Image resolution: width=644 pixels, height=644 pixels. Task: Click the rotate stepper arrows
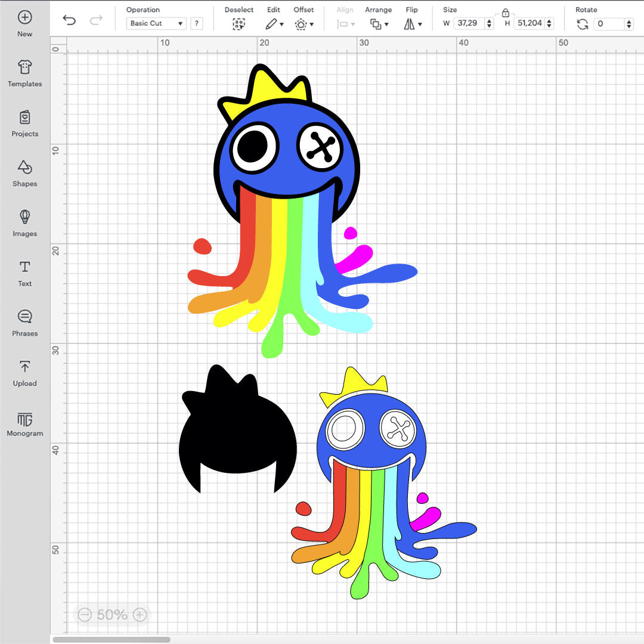pos(629,24)
